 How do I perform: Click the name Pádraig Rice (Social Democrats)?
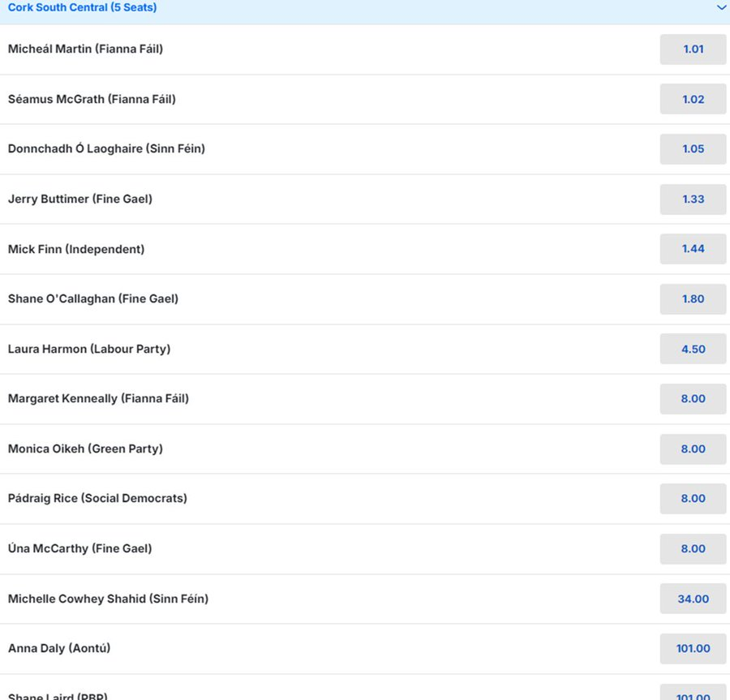coord(97,499)
